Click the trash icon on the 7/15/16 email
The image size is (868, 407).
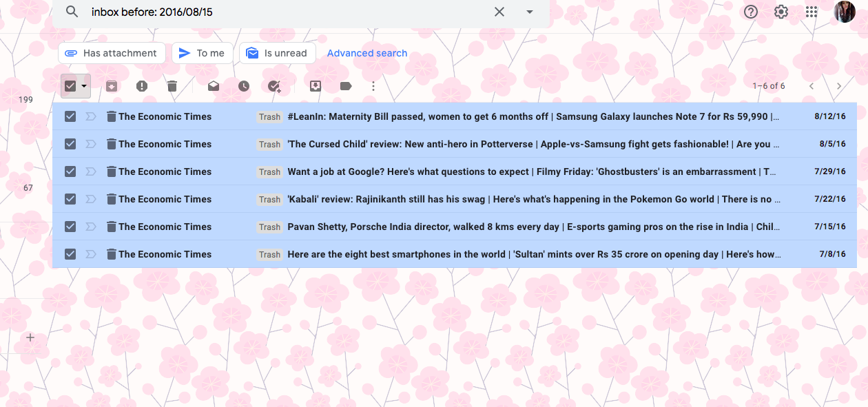pos(111,227)
